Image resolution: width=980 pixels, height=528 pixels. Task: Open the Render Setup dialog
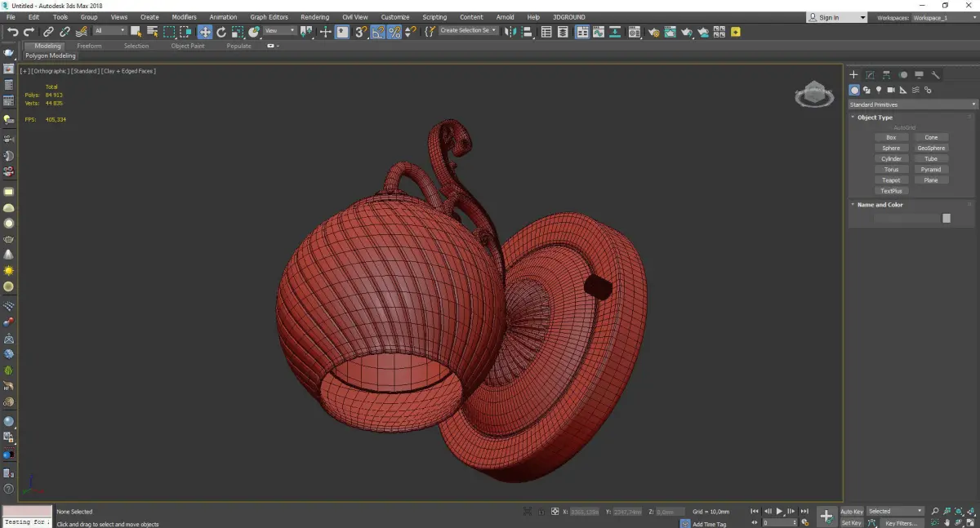653,32
